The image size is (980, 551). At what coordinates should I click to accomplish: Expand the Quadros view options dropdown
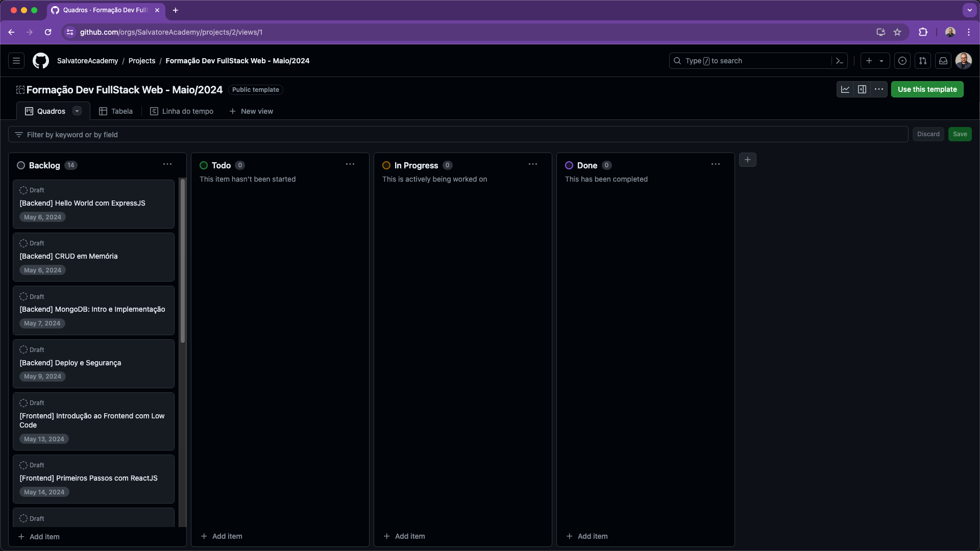point(77,111)
